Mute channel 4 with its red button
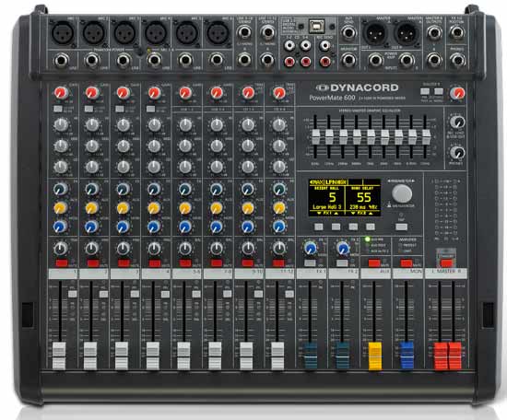Viewport: 507px width, 420px height. 155,263
